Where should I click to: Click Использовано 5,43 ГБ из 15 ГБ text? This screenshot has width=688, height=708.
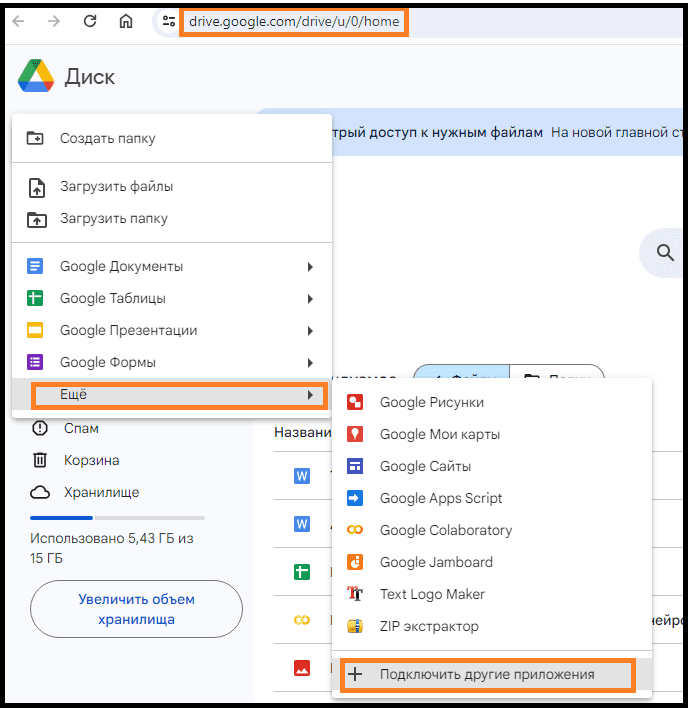[112, 548]
